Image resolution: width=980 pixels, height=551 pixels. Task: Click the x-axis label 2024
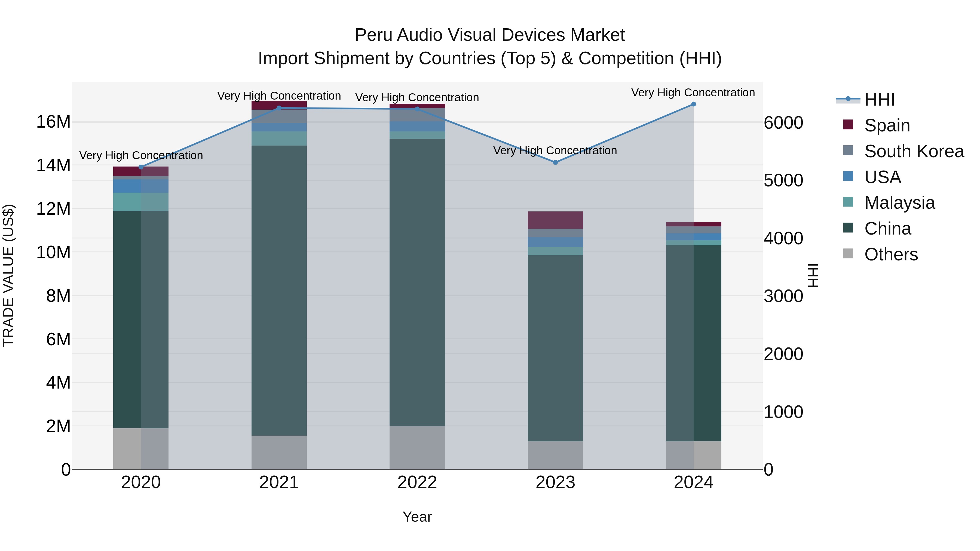click(x=694, y=482)
